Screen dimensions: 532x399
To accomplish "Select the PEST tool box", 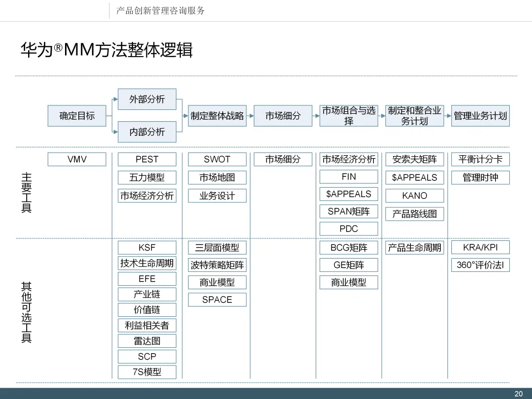I will coord(147,159).
